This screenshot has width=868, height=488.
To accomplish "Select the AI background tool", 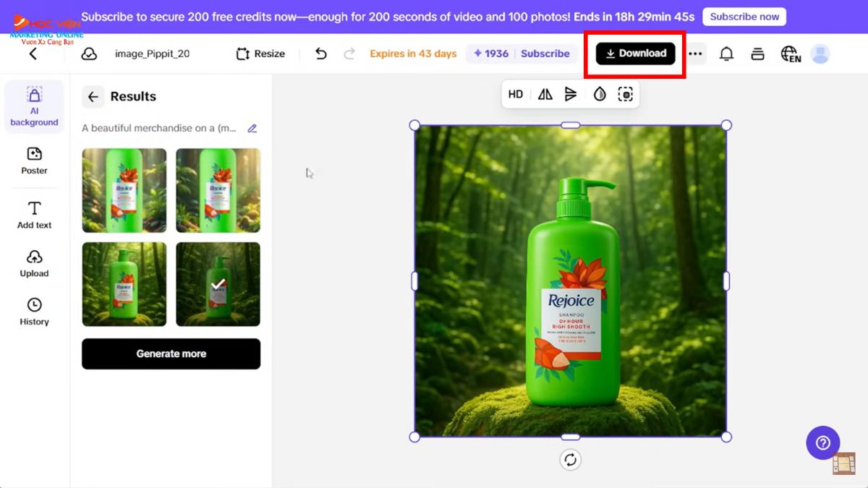I will [x=34, y=106].
